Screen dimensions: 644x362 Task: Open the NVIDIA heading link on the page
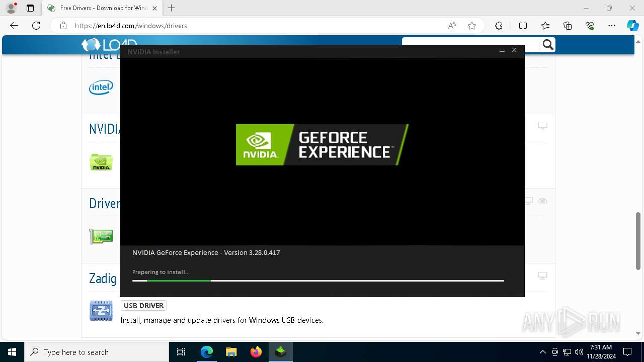point(104,129)
